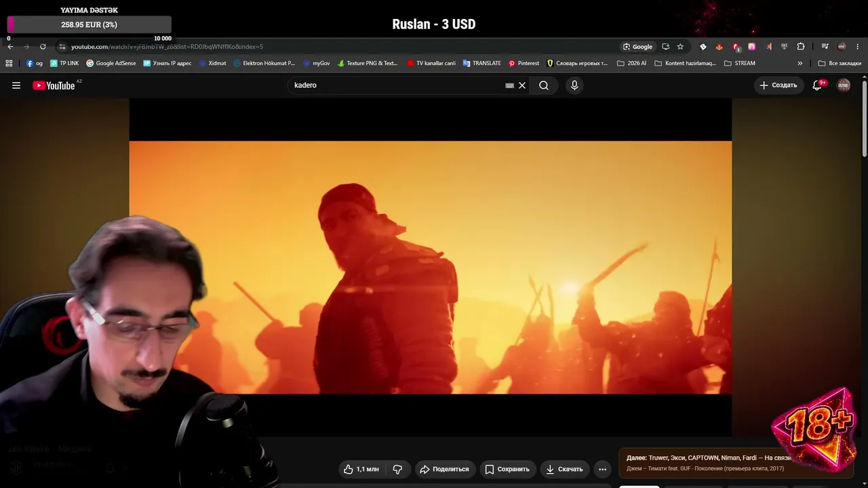Open the myGov bookmark
Screen dimensions: 868x488
click(317, 63)
